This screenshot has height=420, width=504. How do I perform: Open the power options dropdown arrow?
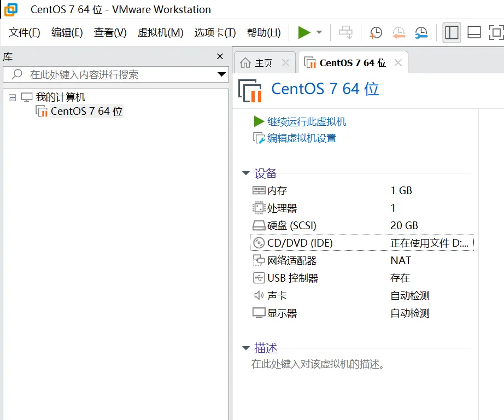click(319, 32)
